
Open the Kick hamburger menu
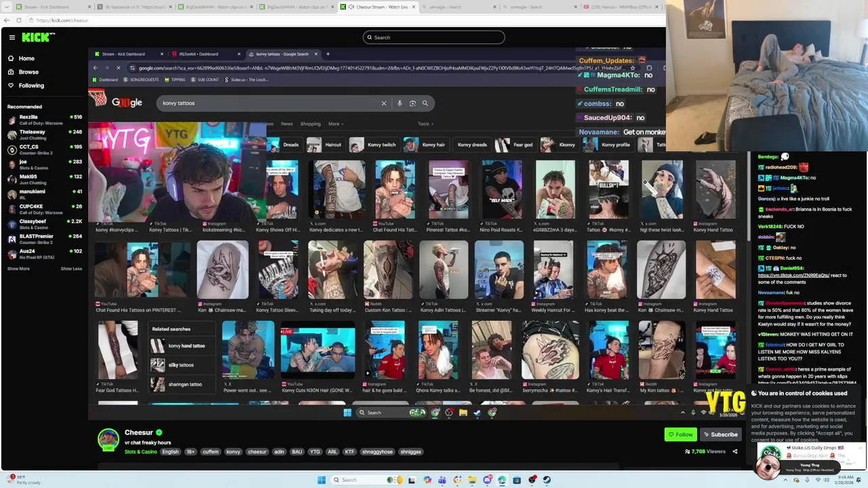click(12, 37)
